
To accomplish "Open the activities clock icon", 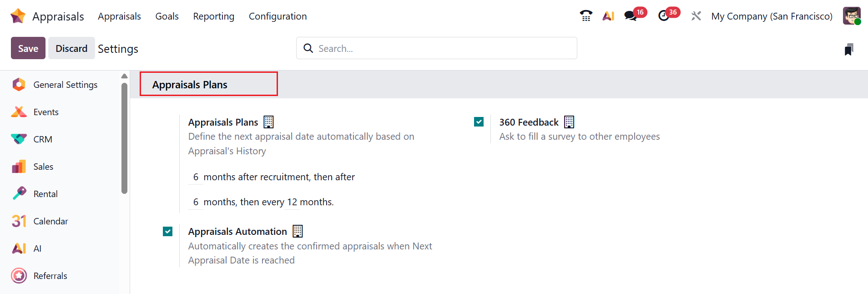I will (664, 16).
